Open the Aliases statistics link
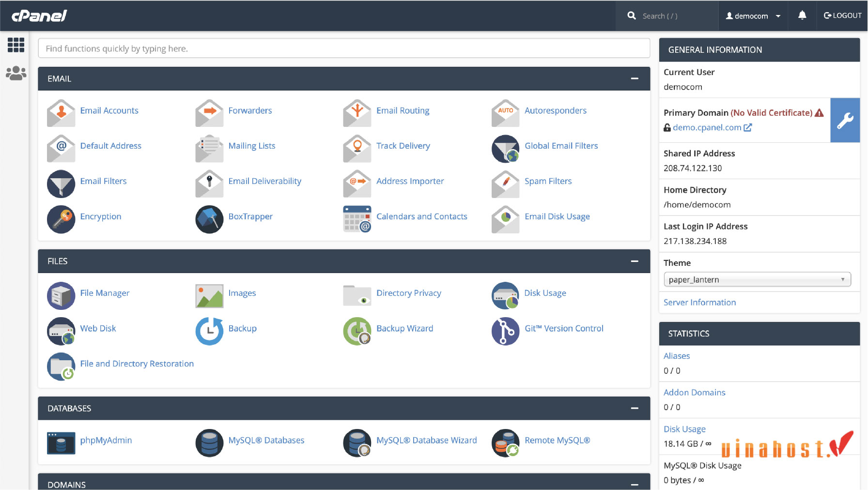 [x=676, y=355]
